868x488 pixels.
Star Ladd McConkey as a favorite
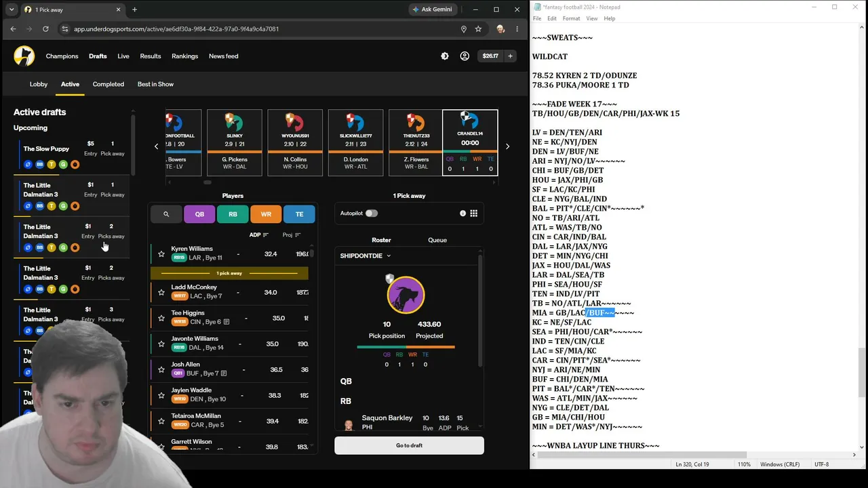(161, 292)
